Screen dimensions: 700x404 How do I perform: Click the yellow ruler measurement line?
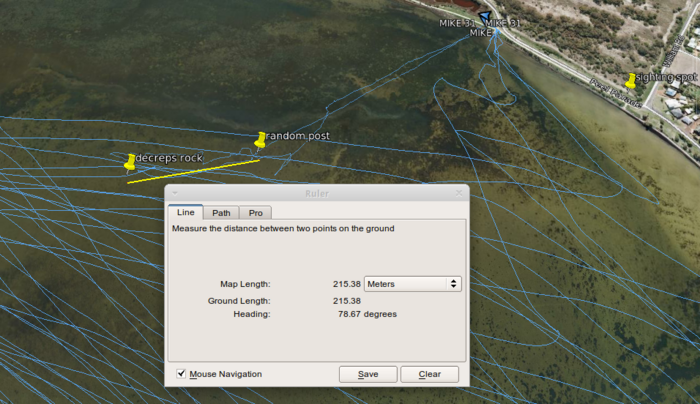192,171
